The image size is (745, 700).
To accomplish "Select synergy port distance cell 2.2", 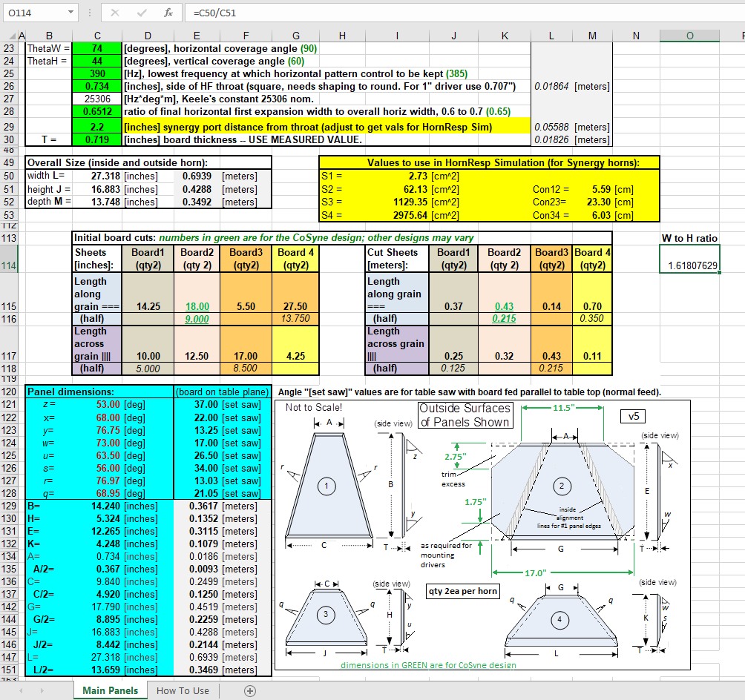I will click(x=97, y=127).
